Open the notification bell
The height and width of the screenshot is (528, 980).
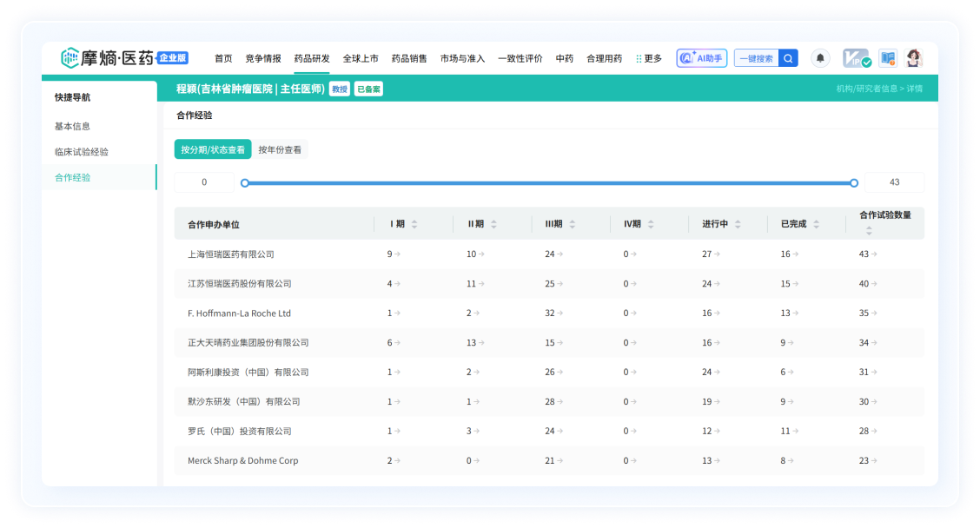pos(820,58)
